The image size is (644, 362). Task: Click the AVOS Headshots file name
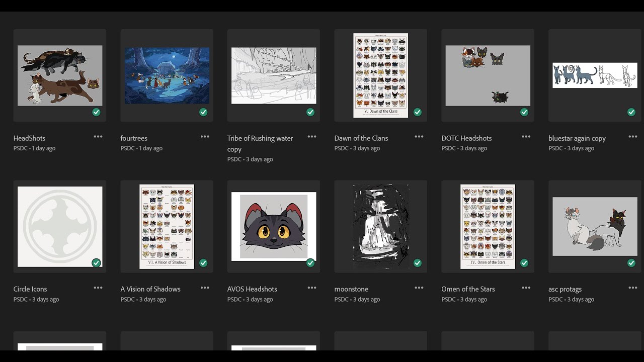[x=252, y=289]
